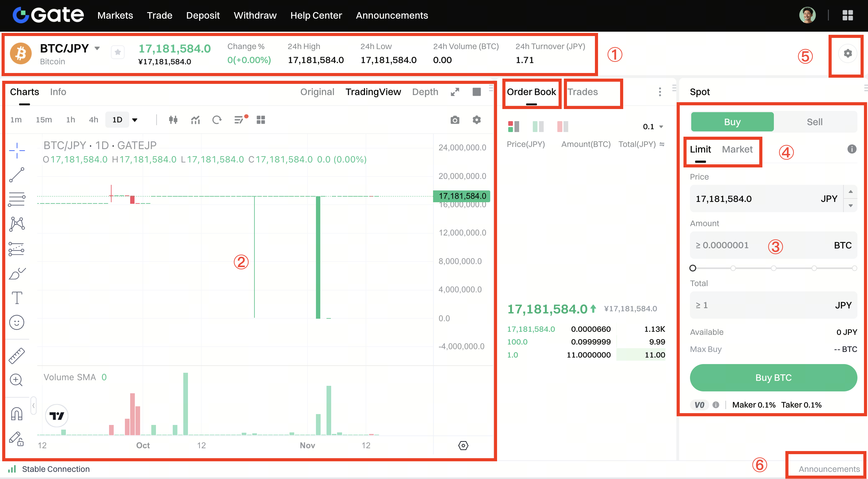This screenshot has width=868, height=479.
Task: Open candlestick chart style icon
Action: (x=173, y=120)
